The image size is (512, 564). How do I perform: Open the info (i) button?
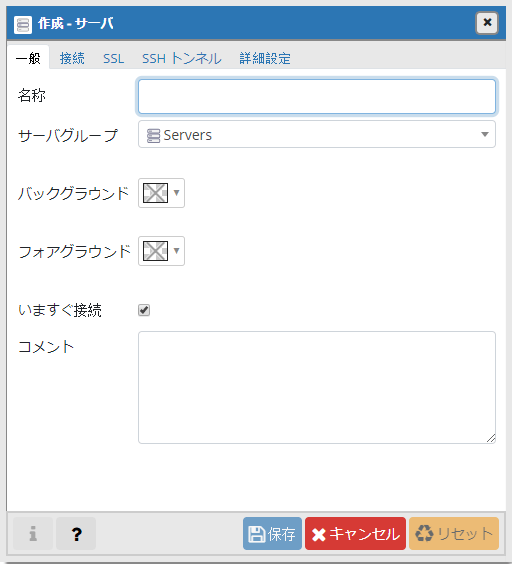33,533
